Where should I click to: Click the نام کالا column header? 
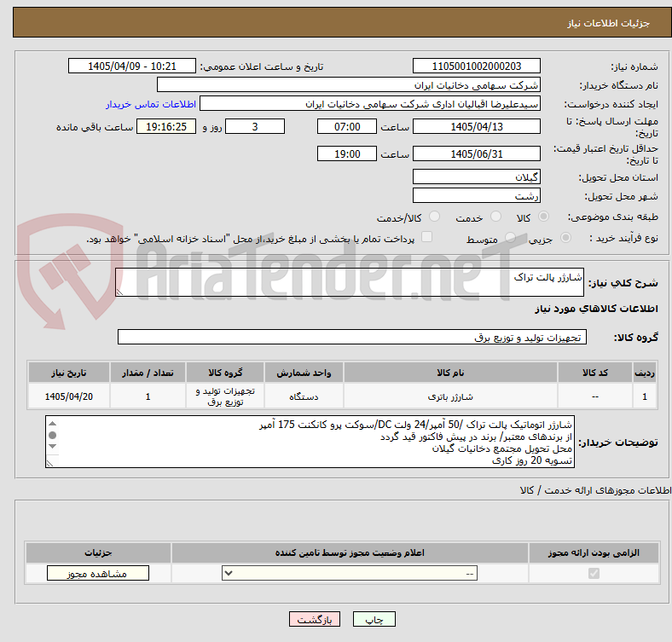click(450, 373)
